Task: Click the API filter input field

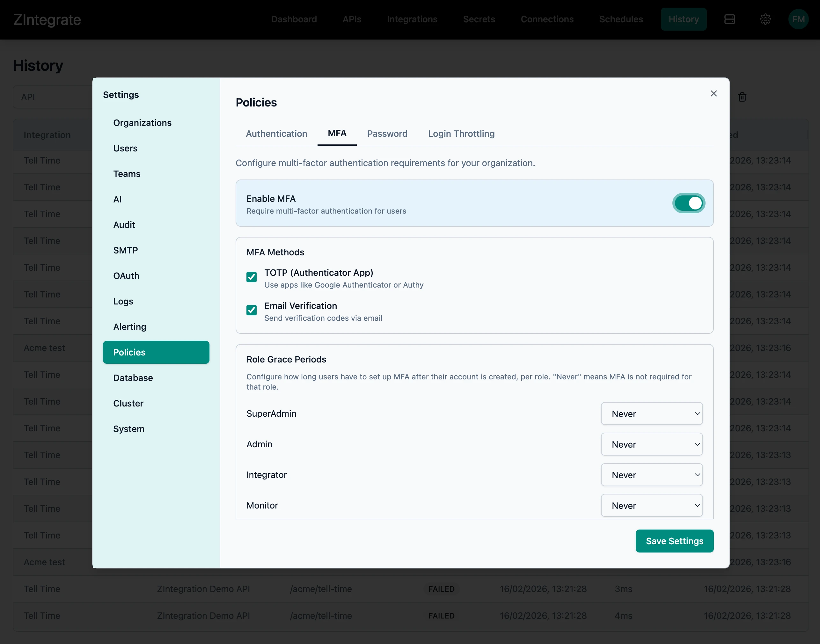Action: tap(53, 97)
